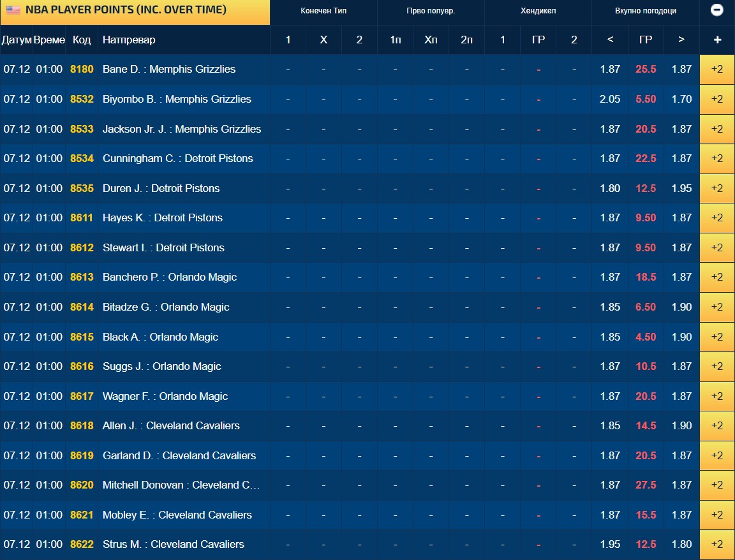Click match Wagner F. : Orlando Magic
The width and height of the screenshot is (735, 560).
[165, 396]
